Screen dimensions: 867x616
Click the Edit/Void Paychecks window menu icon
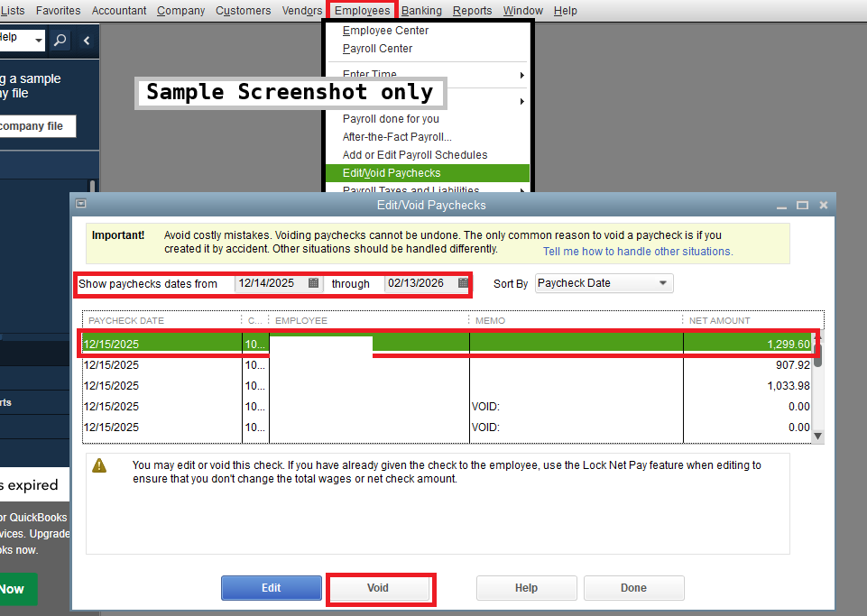tap(80, 204)
